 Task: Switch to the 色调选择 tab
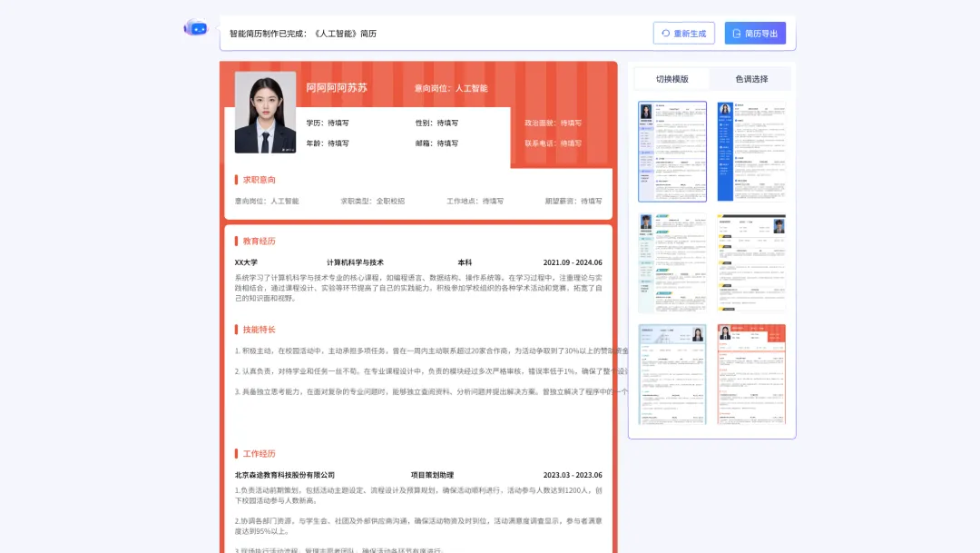click(751, 79)
